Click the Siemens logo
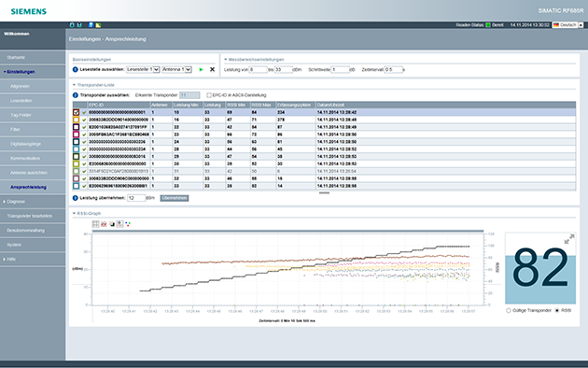This screenshot has width=588, height=368. pos(29,11)
